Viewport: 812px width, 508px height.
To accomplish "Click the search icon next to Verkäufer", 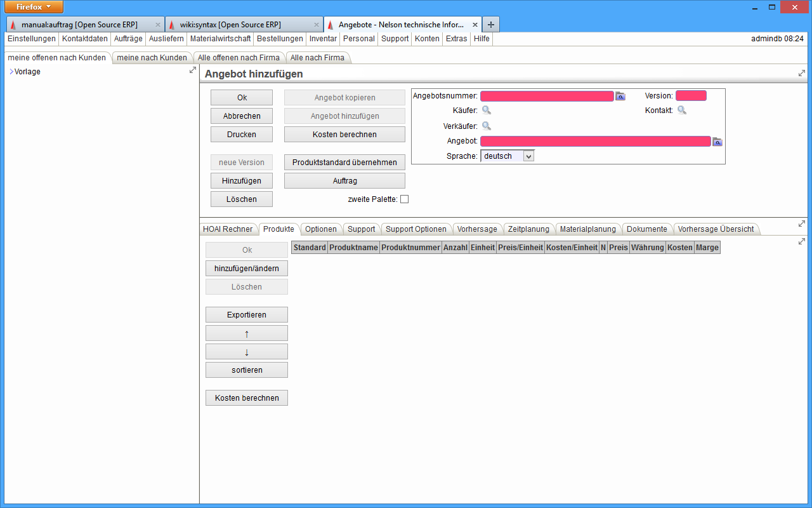I will (487, 126).
